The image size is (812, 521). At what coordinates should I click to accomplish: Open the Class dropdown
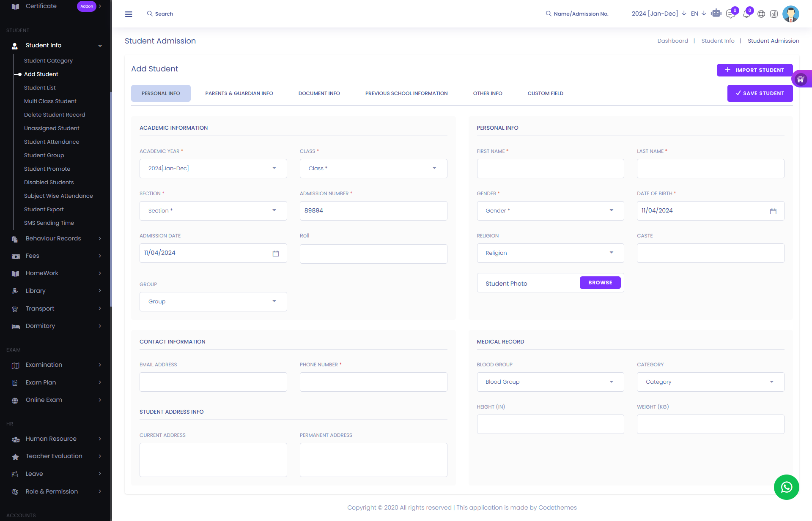373,169
